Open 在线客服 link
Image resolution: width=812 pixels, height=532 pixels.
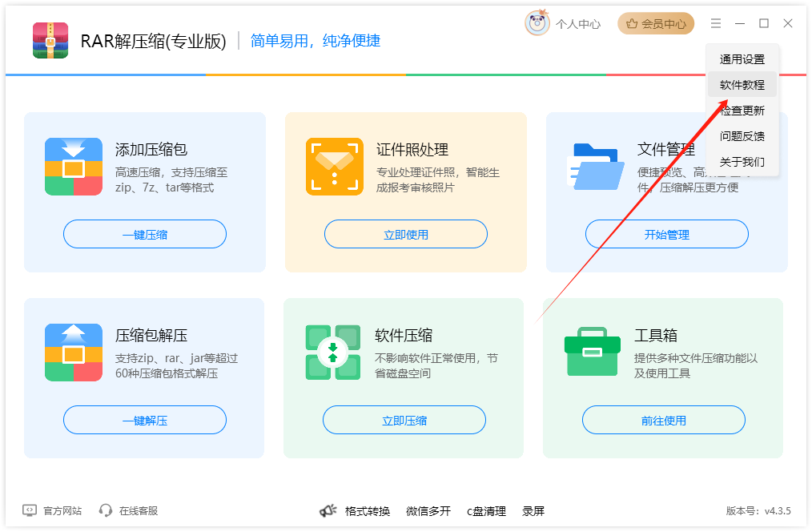[x=139, y=510]
